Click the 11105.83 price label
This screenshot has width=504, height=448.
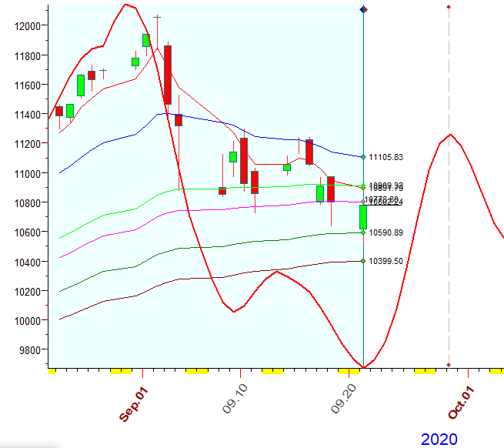click(386, 157)
